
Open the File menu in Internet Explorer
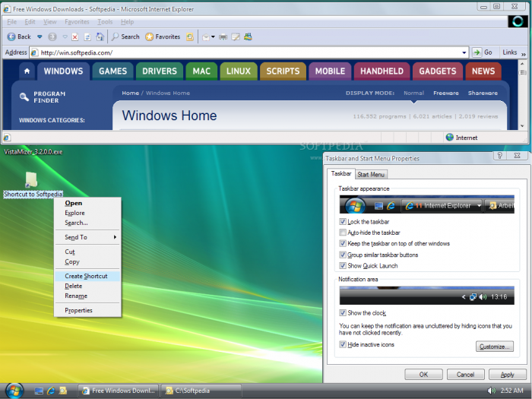coord(12,22)
